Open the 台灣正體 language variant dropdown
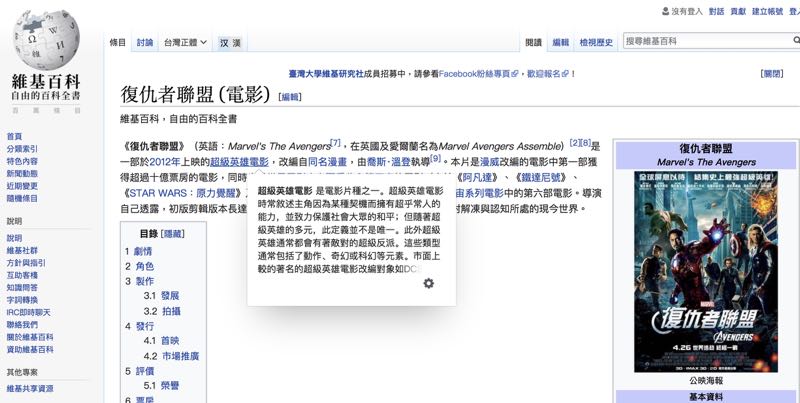Viewport: 800px width, 403px height. pos(185,43)
